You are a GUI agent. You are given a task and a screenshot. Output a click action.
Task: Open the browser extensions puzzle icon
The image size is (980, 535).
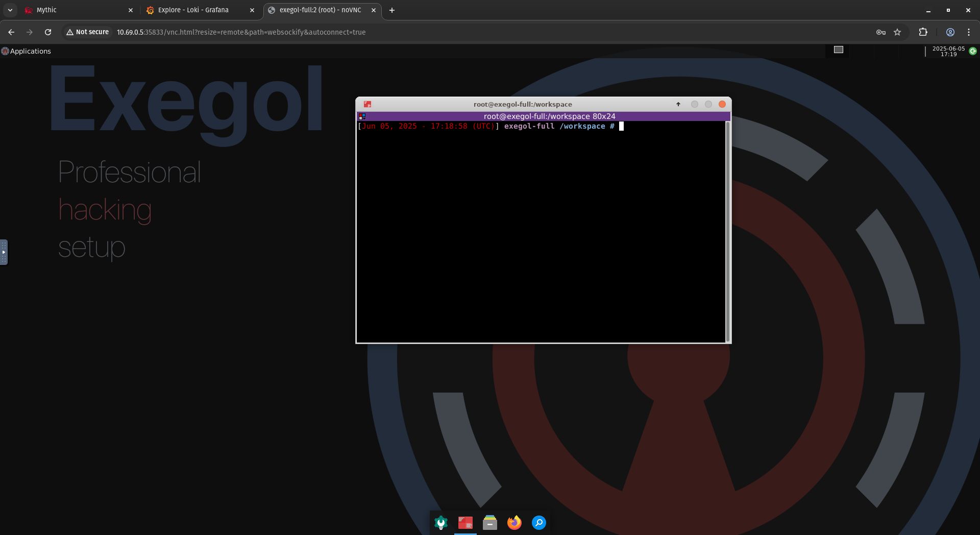pyautogui.click(x=923, y=32)
